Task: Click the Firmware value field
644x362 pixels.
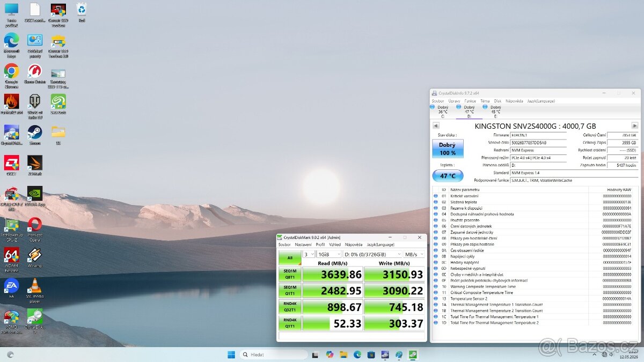Action: click(538, 135)
